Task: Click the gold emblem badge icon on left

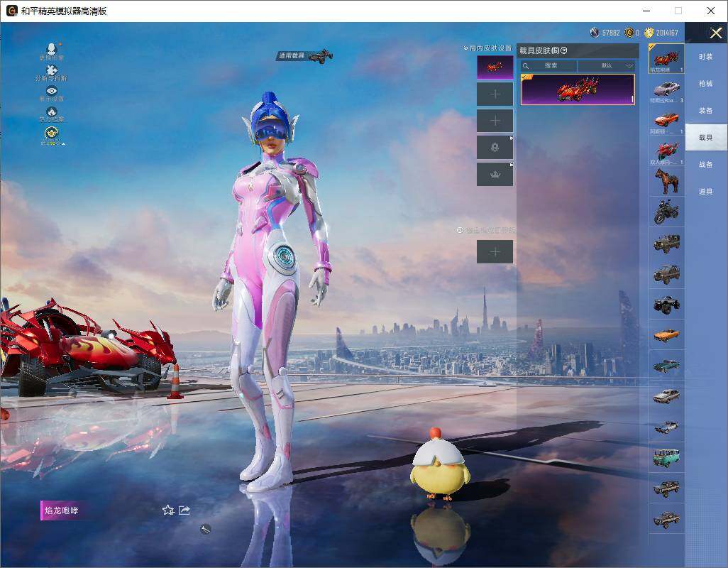Action: point(52,133)
